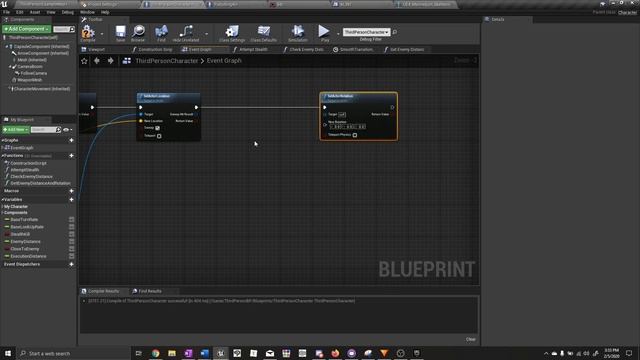Collapse the CapsuleComponent tree node
640x360 pixels.
coord(7,47)
